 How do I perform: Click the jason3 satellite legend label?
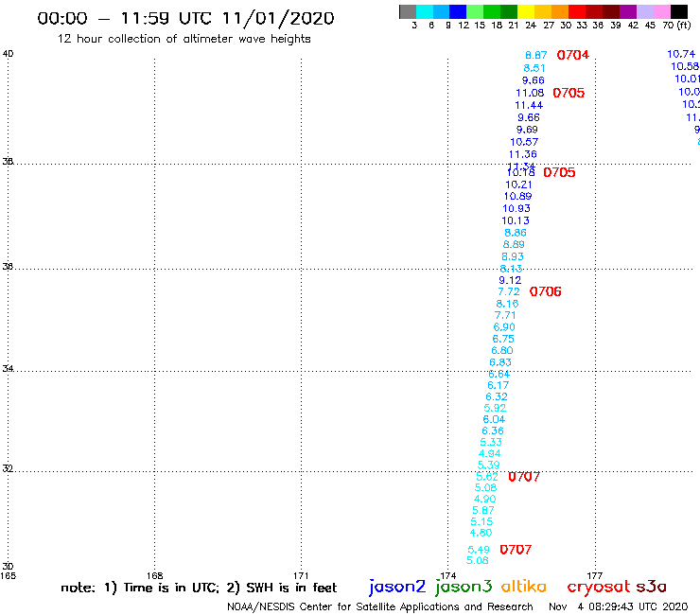[x=464, y=587]
